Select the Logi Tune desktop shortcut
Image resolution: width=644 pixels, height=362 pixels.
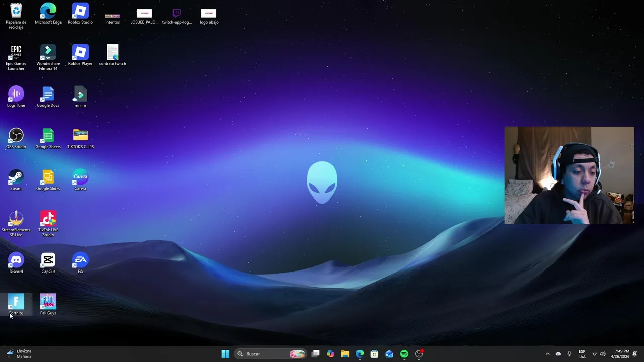coord(16,97)
